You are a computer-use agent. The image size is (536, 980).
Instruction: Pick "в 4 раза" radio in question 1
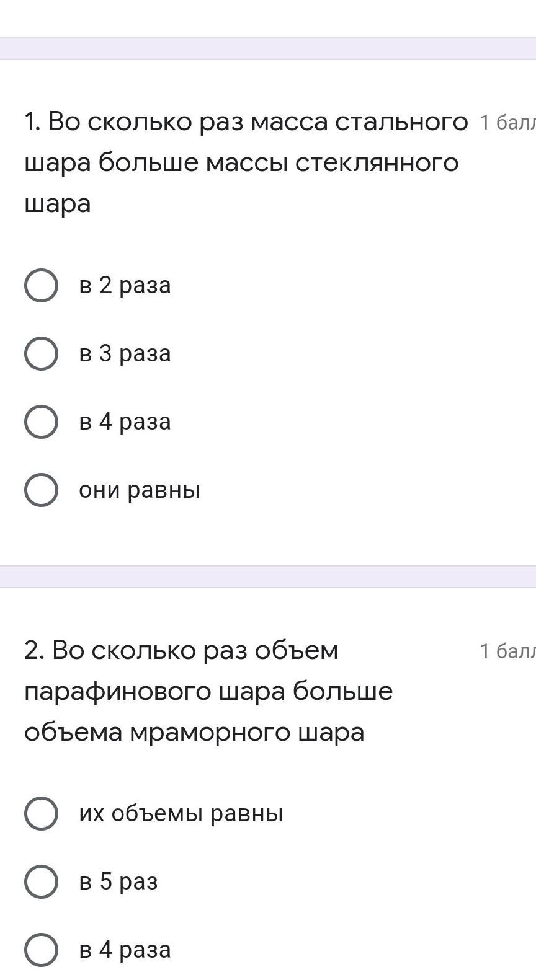[41, 422]
